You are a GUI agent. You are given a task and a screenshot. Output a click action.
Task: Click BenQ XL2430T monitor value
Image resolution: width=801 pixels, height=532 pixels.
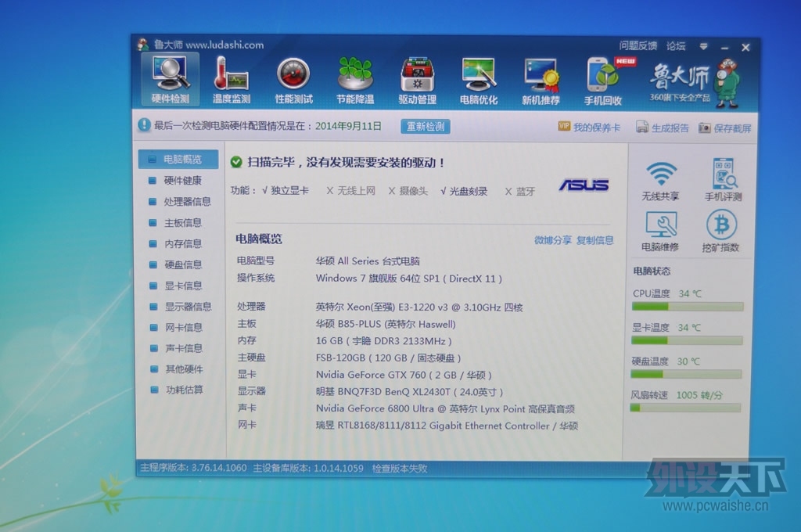click(409, 391)
